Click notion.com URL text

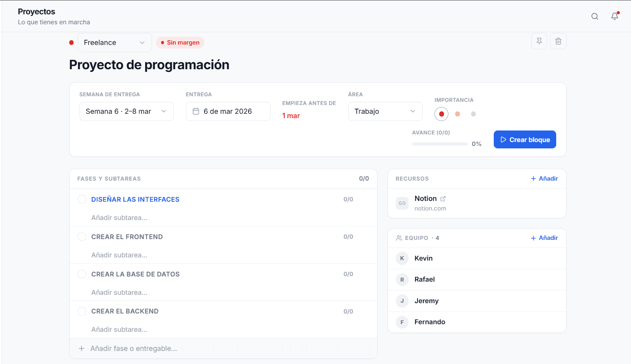click(x=430, y=208)
